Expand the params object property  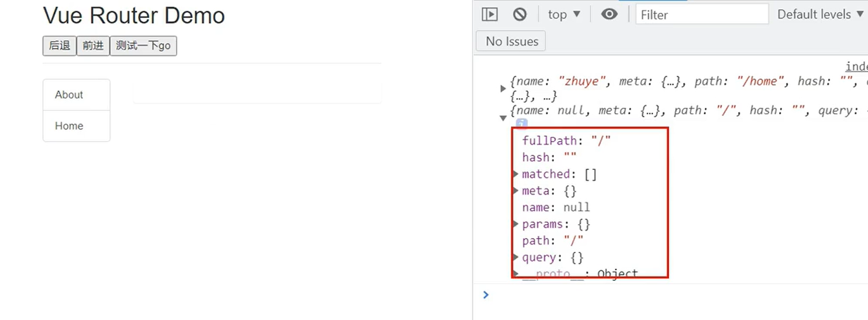(516, 224)
